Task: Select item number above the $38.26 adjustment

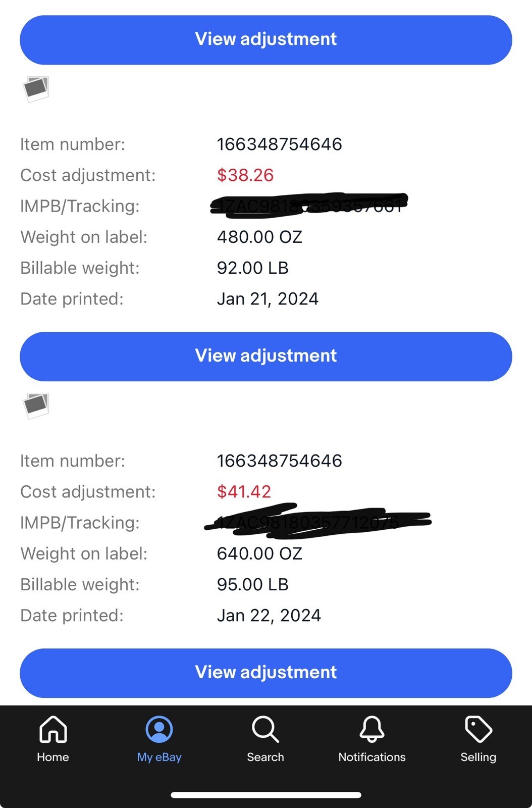Action: 279,144
